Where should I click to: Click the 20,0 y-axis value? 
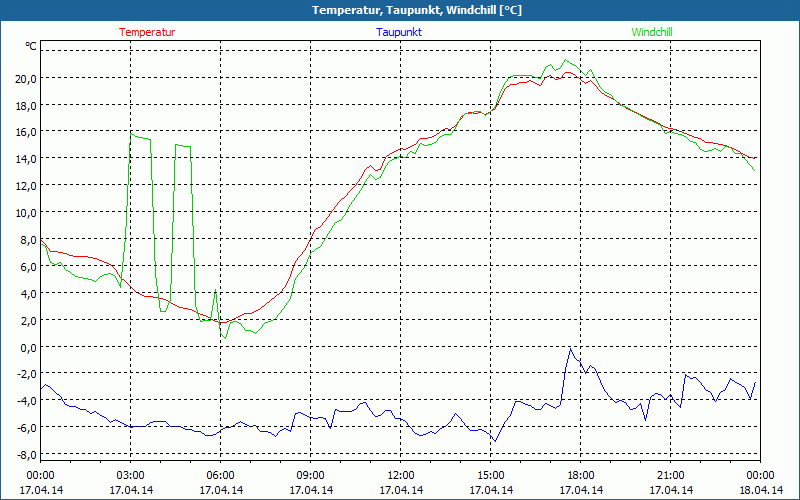[x=26, y=79]
